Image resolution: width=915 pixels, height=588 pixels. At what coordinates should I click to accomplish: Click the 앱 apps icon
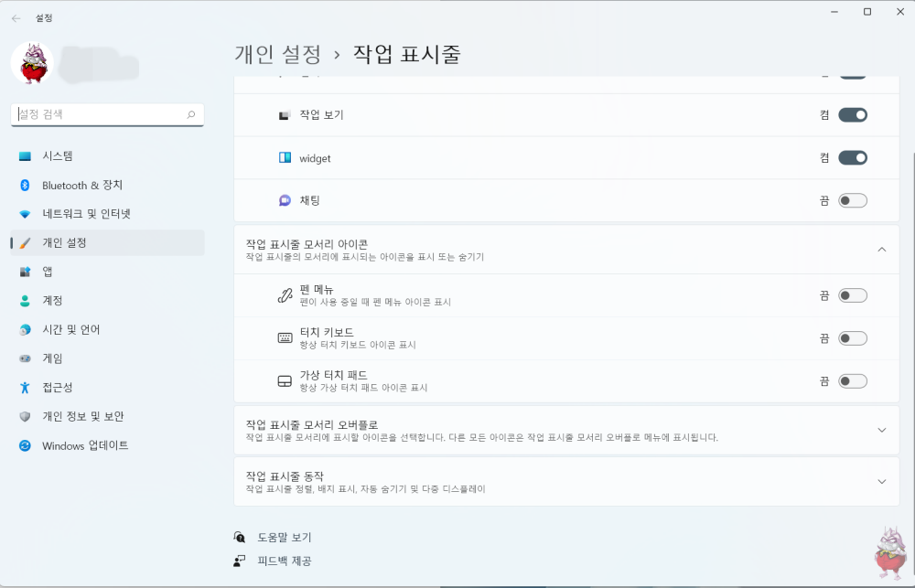[x=25, y=272]
